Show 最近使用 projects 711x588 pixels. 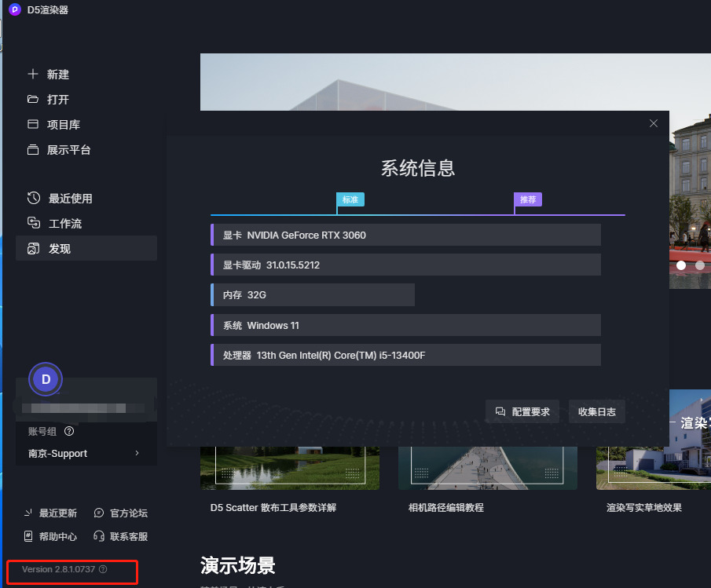click(x=70, y=199)
